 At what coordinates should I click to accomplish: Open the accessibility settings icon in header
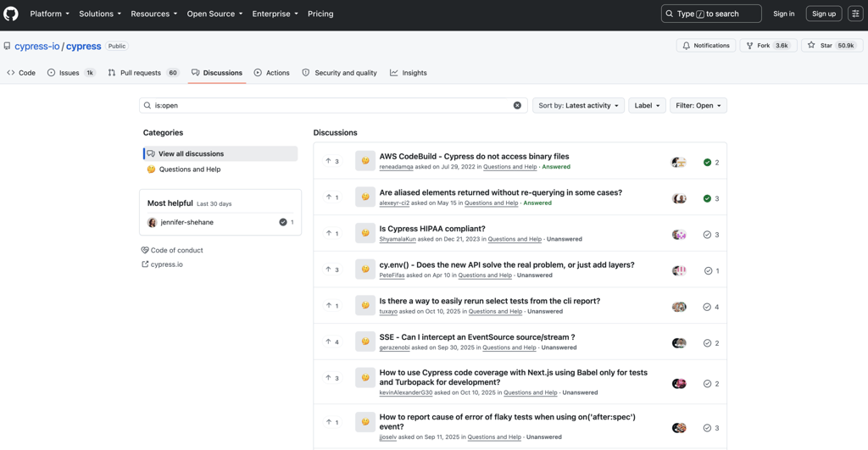point(855,14)
